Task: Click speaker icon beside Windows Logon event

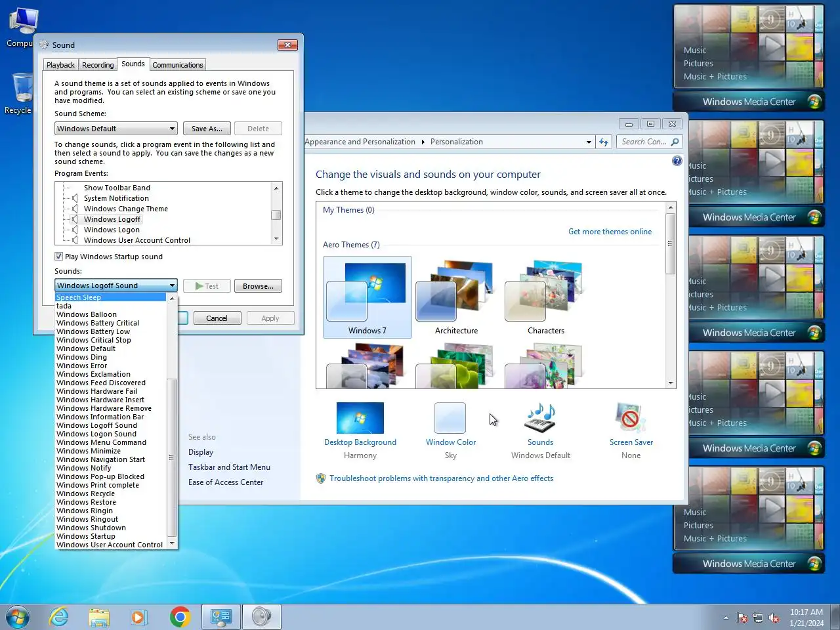Action: [x=75, y=230]
